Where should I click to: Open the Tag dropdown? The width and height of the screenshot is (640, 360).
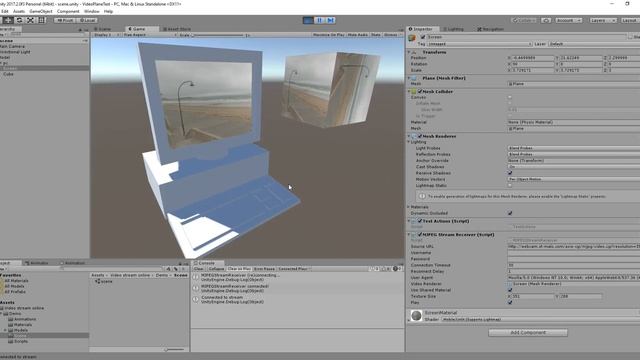tap(480, 44)
